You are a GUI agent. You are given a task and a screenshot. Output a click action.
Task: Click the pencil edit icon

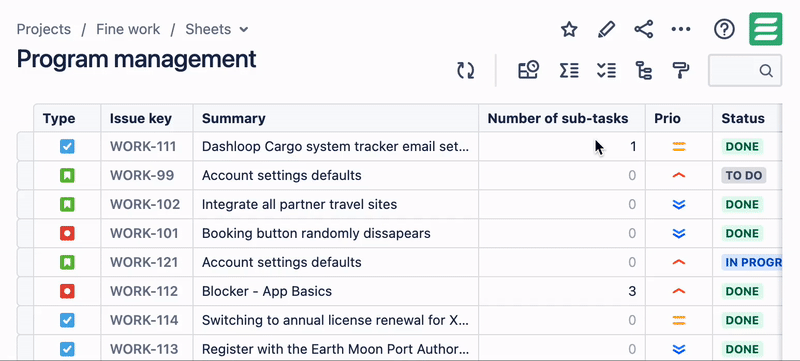click(x=606, y=30)
